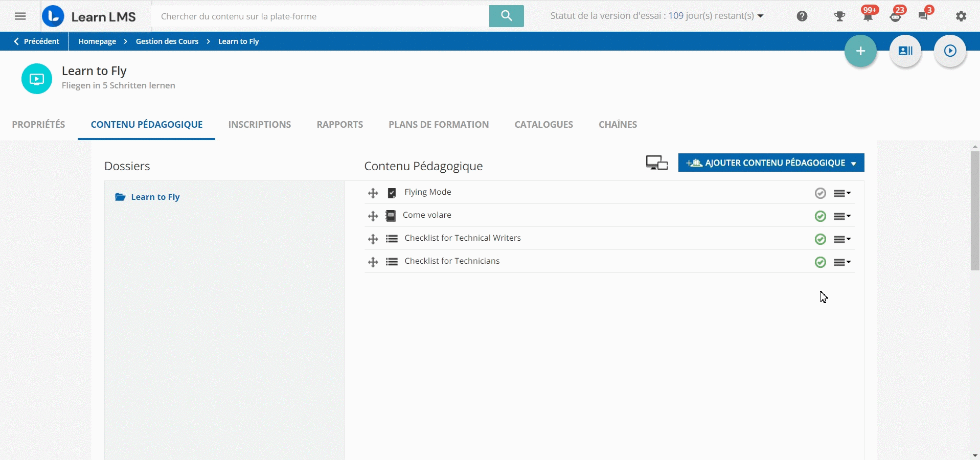
Task: Switch to the RAPPORTS tab
Action: click(340, 124)
